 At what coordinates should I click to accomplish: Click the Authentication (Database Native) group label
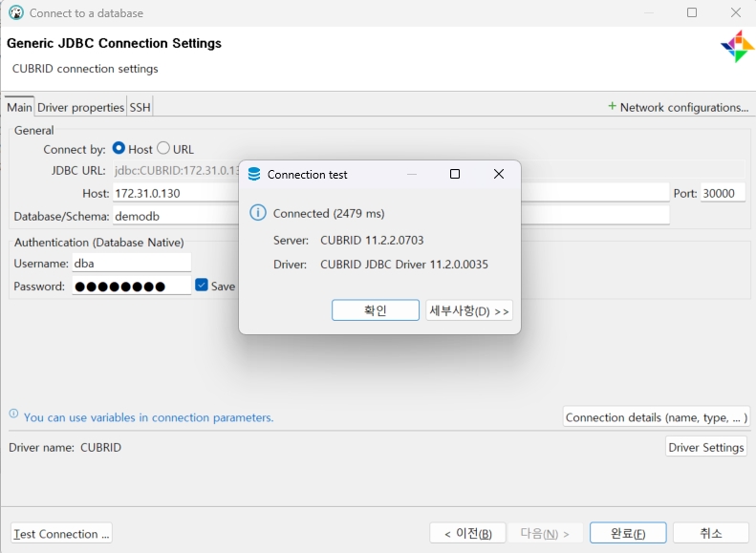pyautogui.click(x=98, y=243)
